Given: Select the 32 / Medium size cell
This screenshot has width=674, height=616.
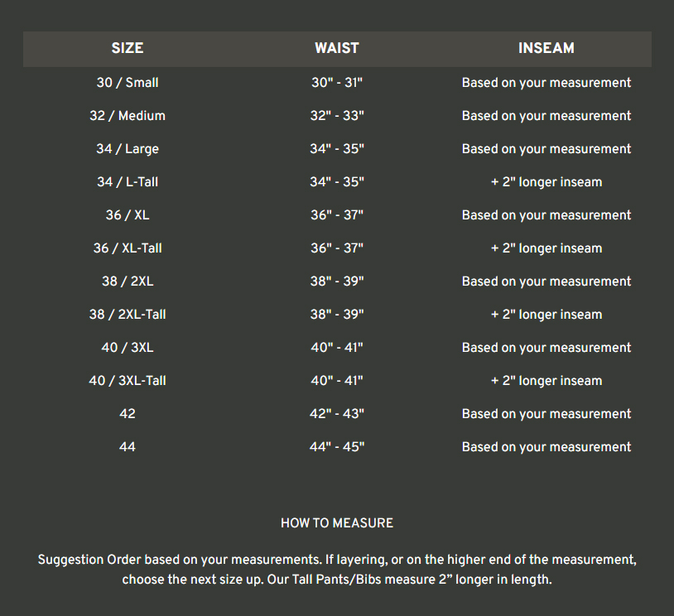Looking at the screenshot, I should click(x=128, y=116).
